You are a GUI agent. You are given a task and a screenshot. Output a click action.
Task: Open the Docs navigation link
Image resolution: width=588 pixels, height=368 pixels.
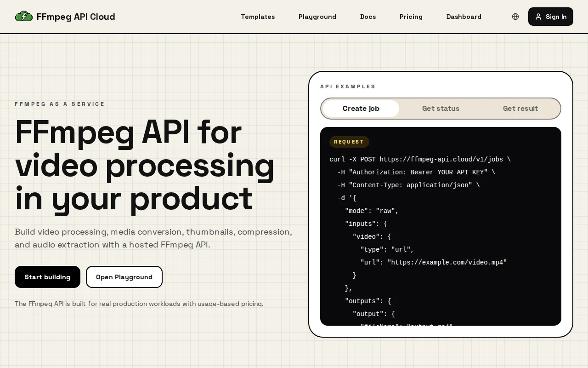pos(368,17)
